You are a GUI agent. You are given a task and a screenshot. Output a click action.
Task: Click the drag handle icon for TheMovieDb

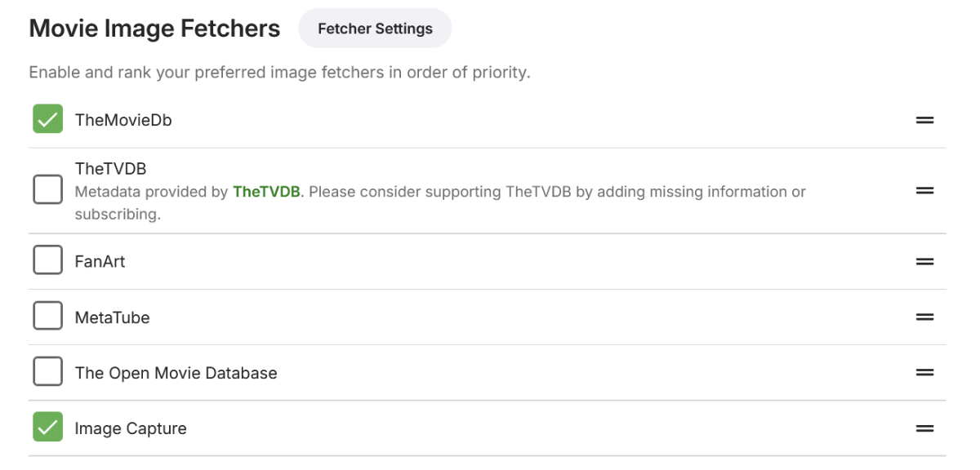coord(924,120)
